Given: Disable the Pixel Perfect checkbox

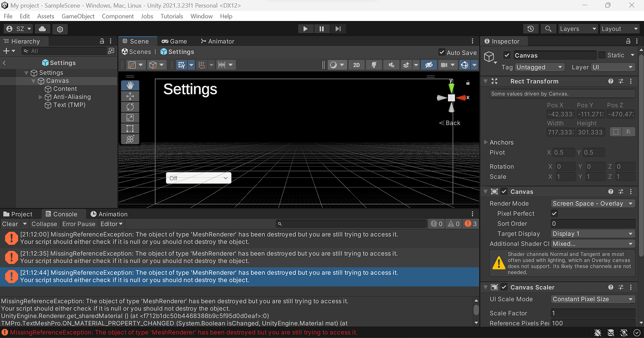Looking at the screenshot, I should tap(554, 213).
